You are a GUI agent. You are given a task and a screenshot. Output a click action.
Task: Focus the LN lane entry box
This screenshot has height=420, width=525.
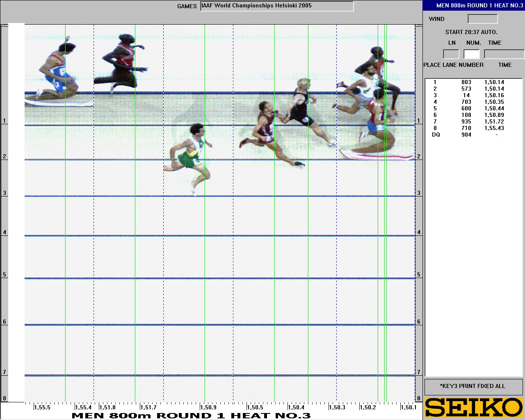tap(451, 54)
